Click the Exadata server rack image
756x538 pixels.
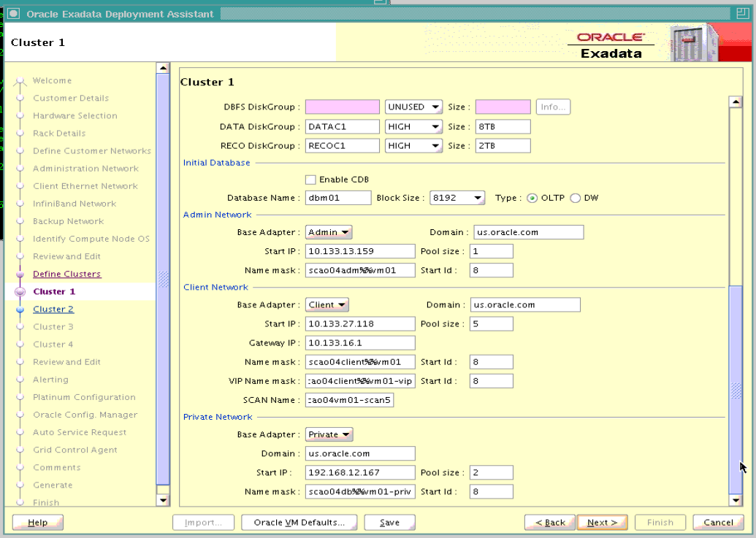pyautogui.click(x=695, y=43)
